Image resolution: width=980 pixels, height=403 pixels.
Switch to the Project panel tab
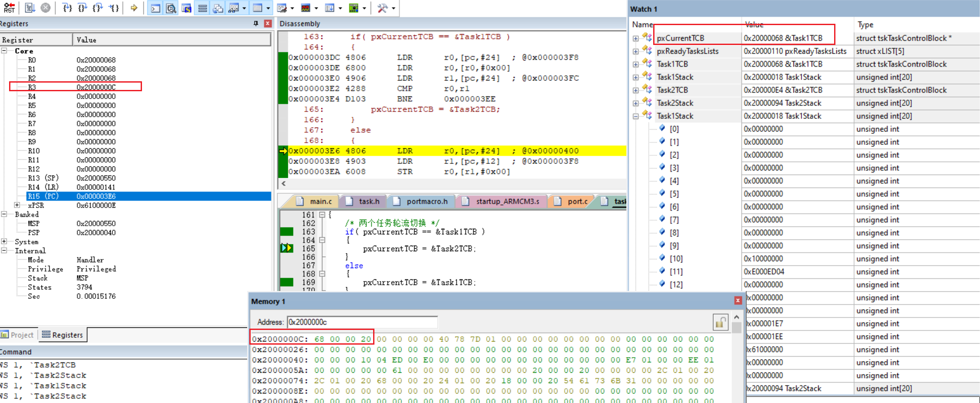coord(17,335)
